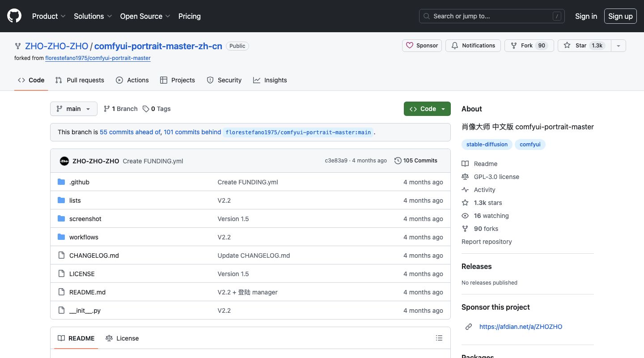Switch to the Projects tab
The image size is (644, 358).
[x=178, y=80]
